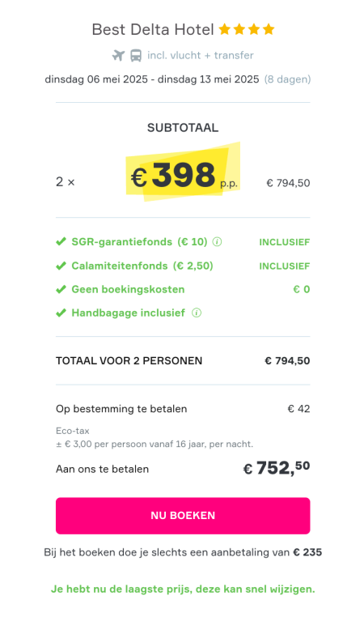Click the SGR-garantiefonds (€ 10) label

(x=139, y=241)
